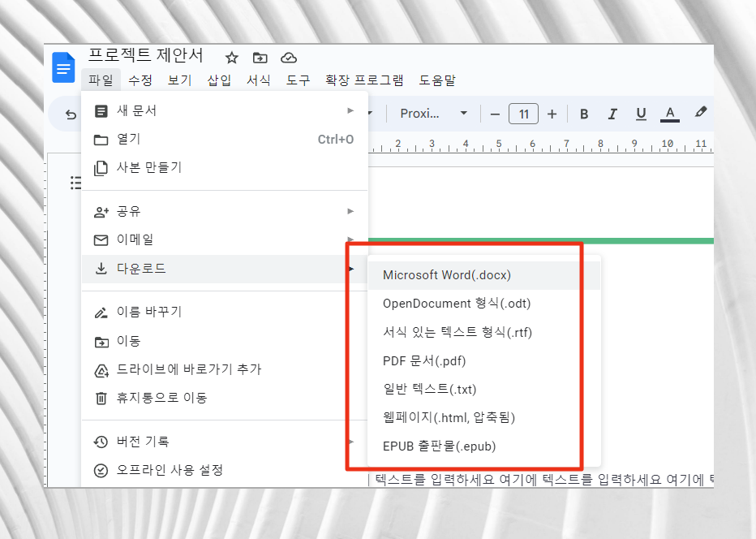Increase font size with plus button
Viewport: 756px width, 539px height.
tap(552, 114)
